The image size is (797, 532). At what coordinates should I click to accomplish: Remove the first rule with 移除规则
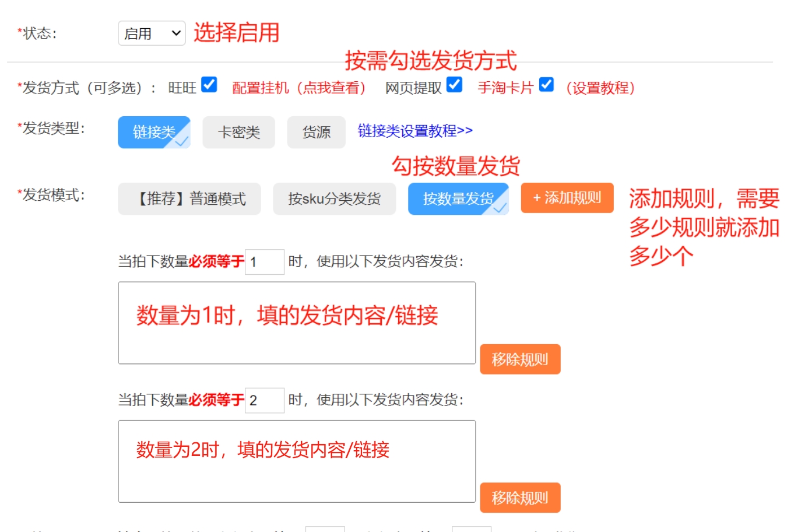(520, 359)
